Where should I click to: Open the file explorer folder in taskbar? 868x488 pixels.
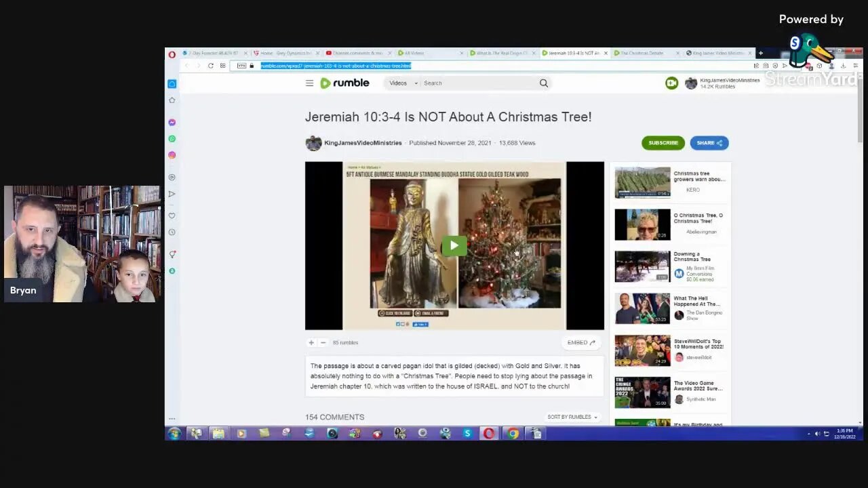tap(218, 434)
